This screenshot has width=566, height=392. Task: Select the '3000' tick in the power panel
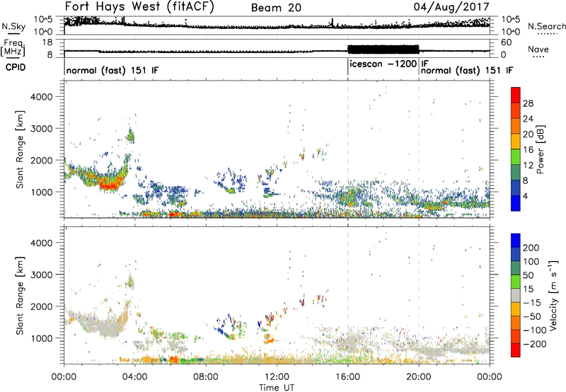pos(42,129)
